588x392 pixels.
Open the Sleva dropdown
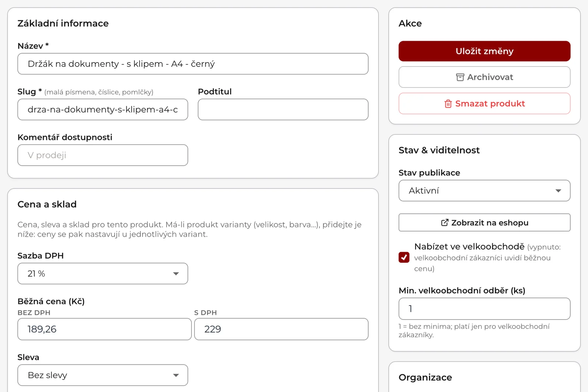point(103,375)
